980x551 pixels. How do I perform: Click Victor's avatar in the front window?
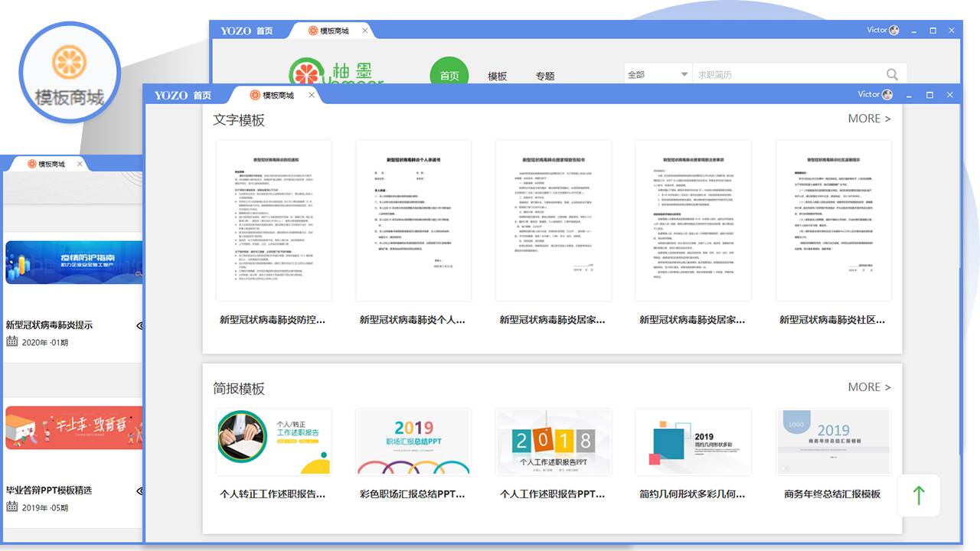pos(887,95)
